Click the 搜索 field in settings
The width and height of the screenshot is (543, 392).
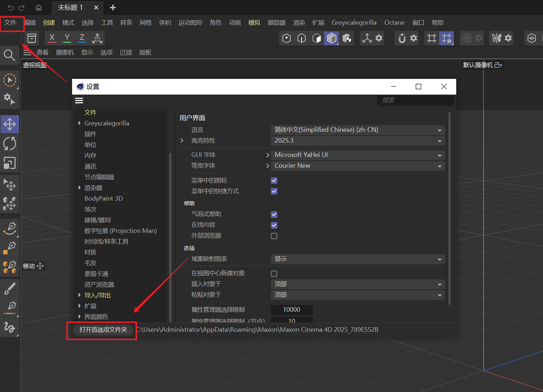(415, 100)
